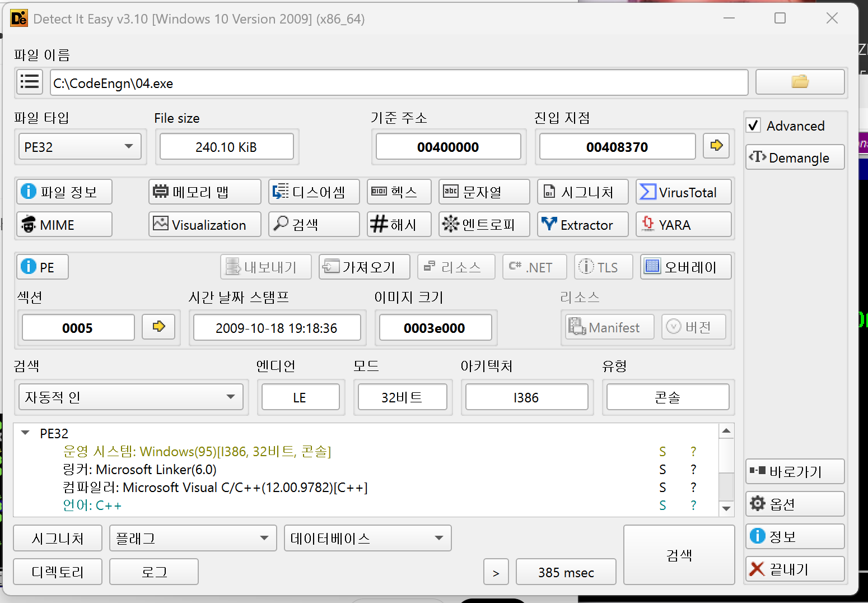
Task: Open the 데이터베이스 dropdown
Action: click(x=368, y=538)
